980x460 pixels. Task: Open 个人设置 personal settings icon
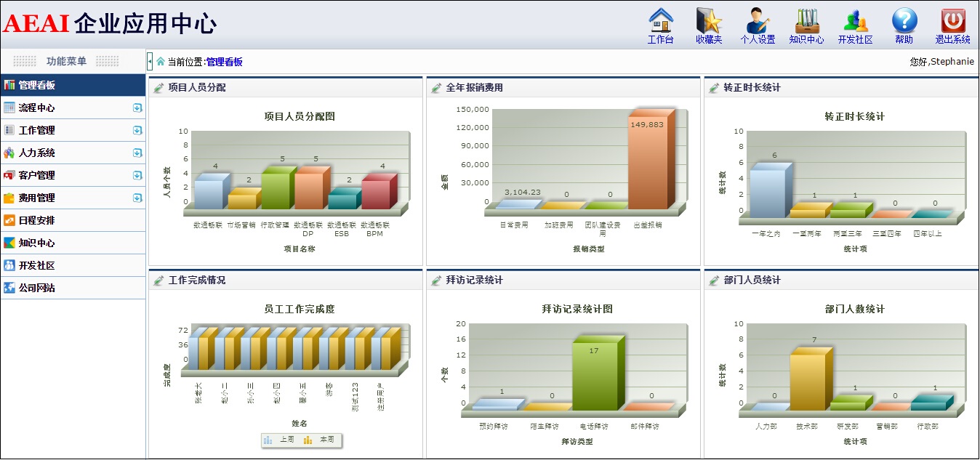click(x=758, y=20)
